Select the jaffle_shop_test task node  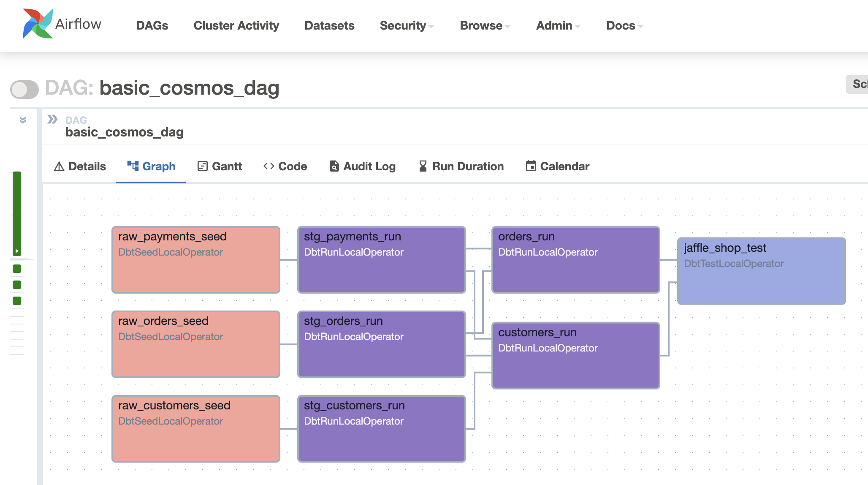point(761,271)
